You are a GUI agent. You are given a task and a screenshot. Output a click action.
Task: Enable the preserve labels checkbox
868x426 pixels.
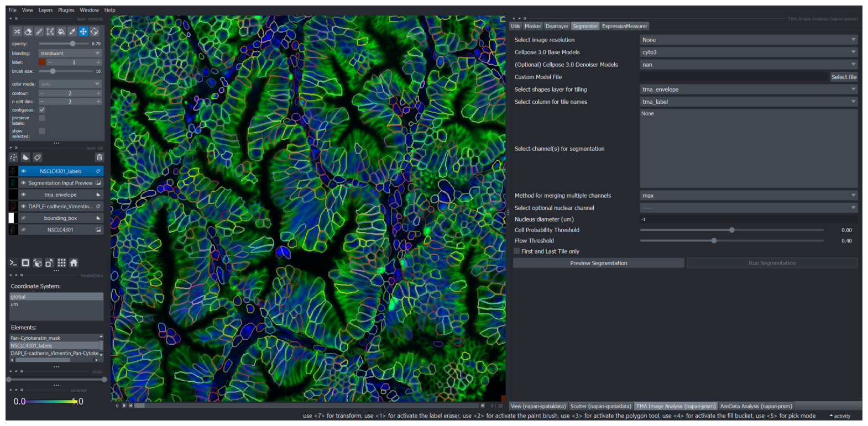[42, 118]
